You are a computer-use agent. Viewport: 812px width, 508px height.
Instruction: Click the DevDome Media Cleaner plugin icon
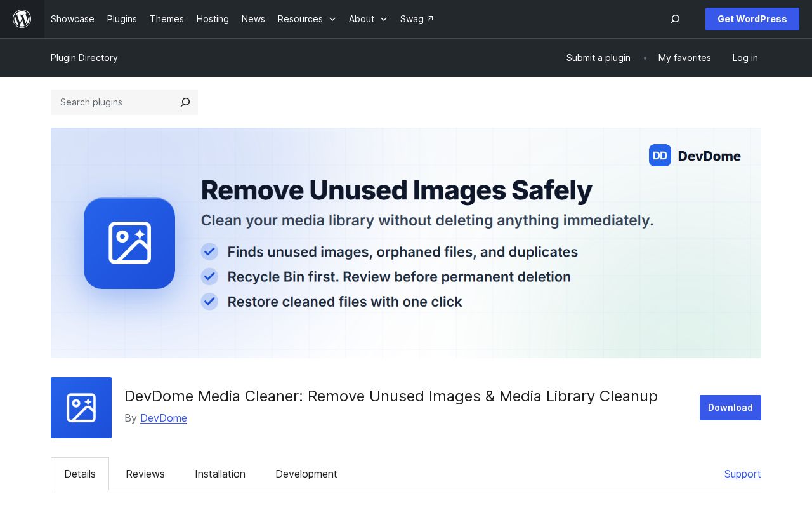81,408
